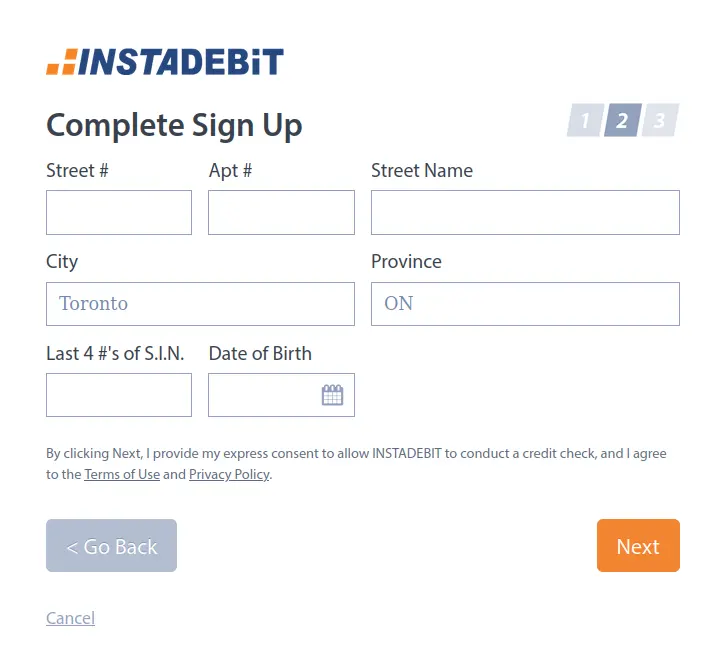The height and width of the screenshot is (652, 727).
Task: Proceed with the orange Next button
Action: click(638, 545)
